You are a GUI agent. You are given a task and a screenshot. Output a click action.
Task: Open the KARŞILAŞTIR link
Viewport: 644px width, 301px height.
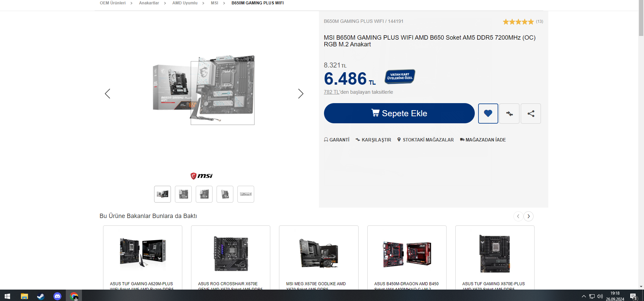373,140
